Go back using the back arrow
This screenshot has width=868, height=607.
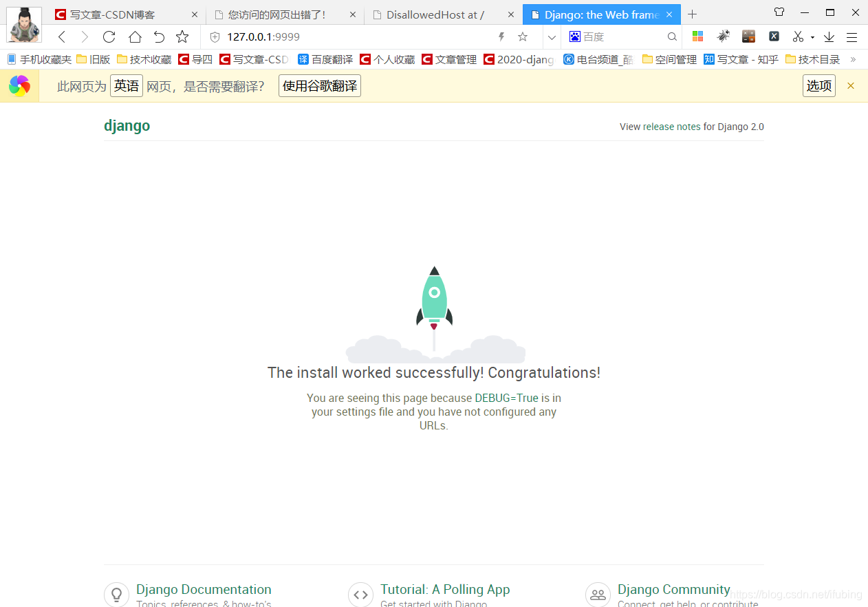point(62,37)
